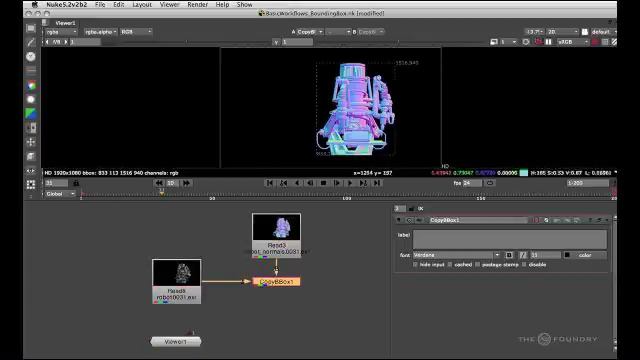The width and height of the screenshot is (640, 360).
Task: Open the Render menu
Action: pos(198,4)
